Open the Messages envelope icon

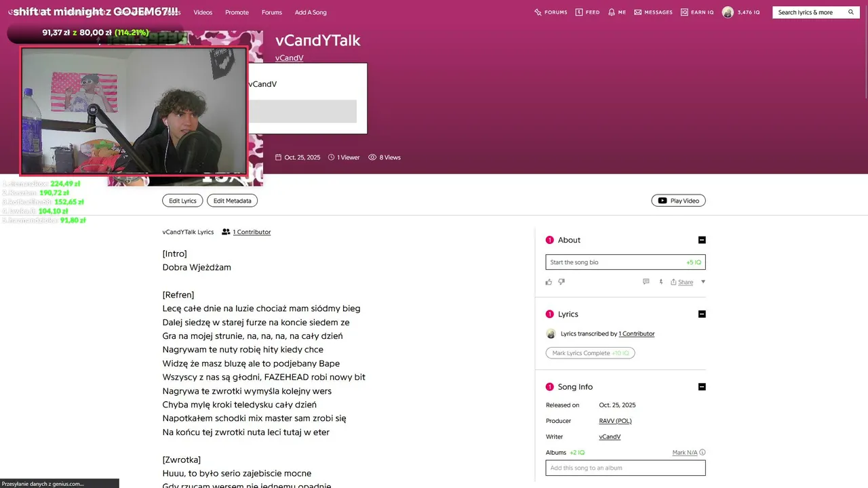coord(637,12)
